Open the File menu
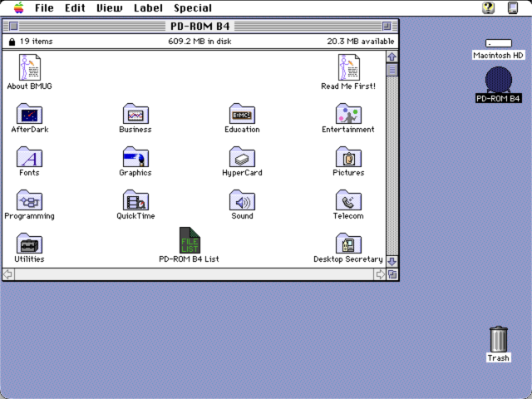The width and height of the screenshot is (532, 399). coord(44,7)
